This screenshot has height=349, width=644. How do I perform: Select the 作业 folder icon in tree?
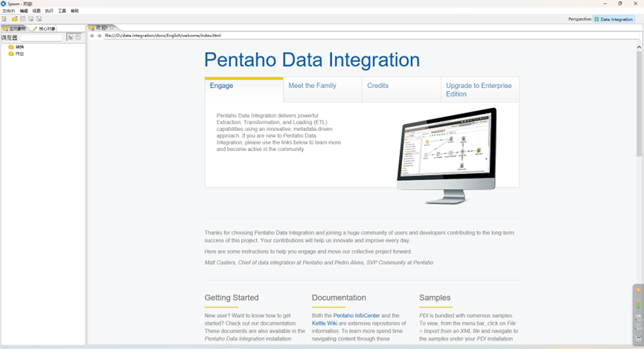[x=11, y=54]
